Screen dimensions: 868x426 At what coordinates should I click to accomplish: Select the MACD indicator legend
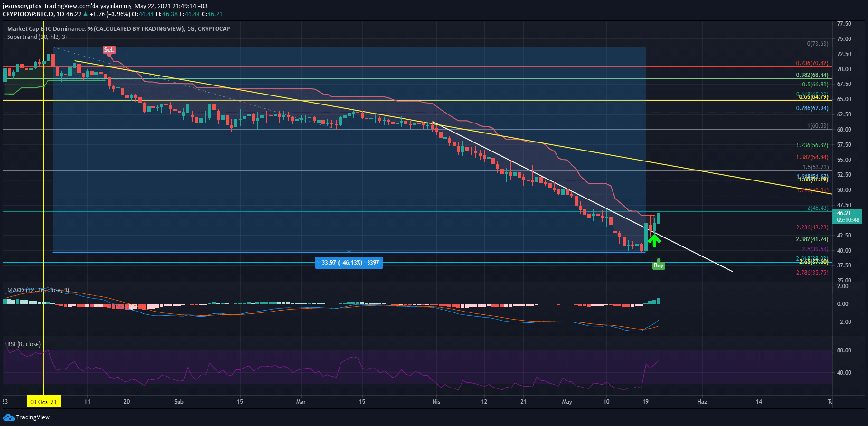pyautogui.click(x=38, y=290)
